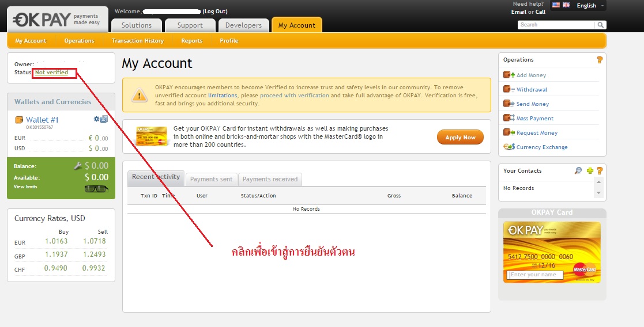Click the Send Money link text
The image size is (644, 327).
(x=533, y=104)
